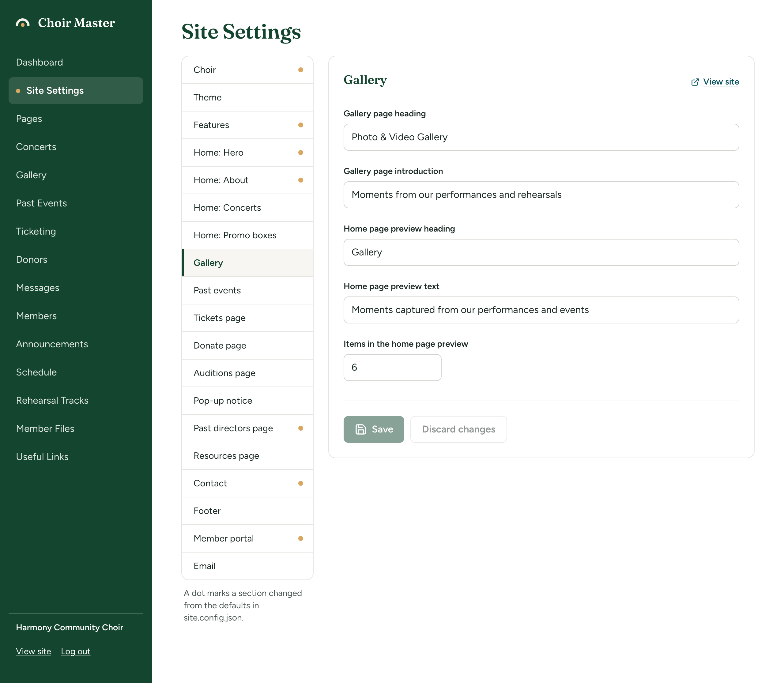
Task: Select the Choir settings section
Action: 247,70
